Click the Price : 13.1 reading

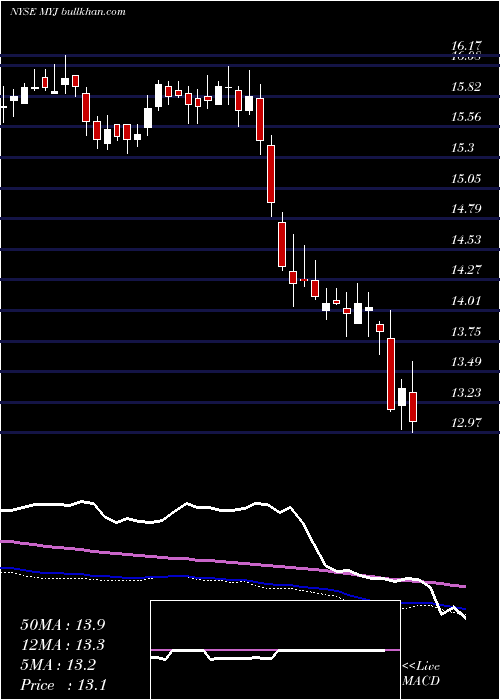coord(63,685)
